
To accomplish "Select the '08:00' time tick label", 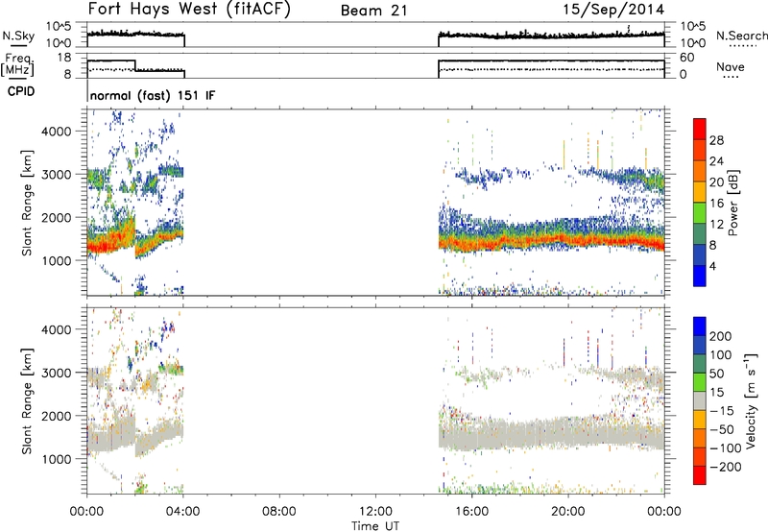I will [x=279, y=512].
